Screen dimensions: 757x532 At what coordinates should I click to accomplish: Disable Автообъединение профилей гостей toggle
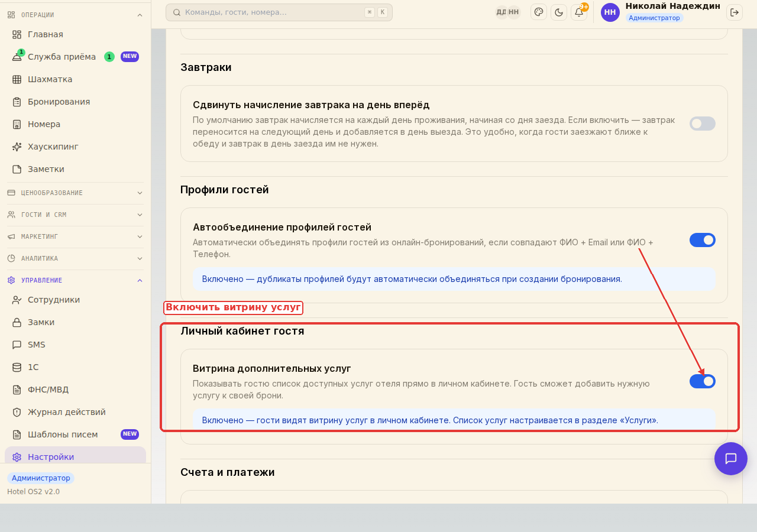703,240
